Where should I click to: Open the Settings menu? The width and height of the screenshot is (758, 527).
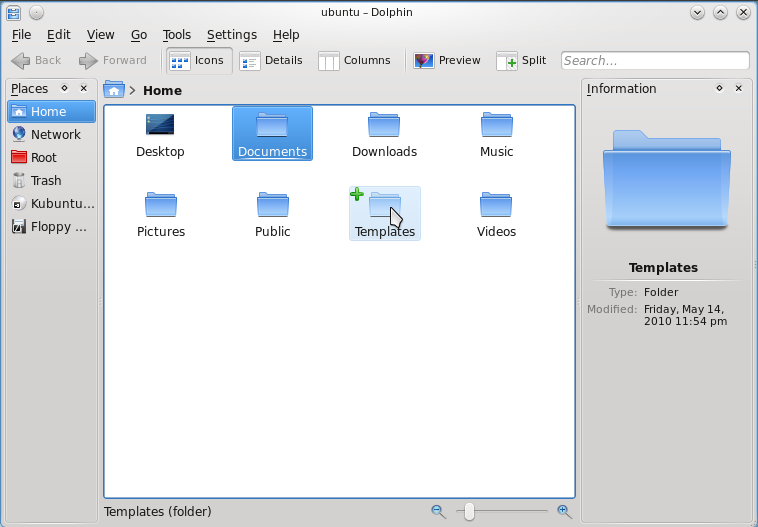tap(231, 35)
